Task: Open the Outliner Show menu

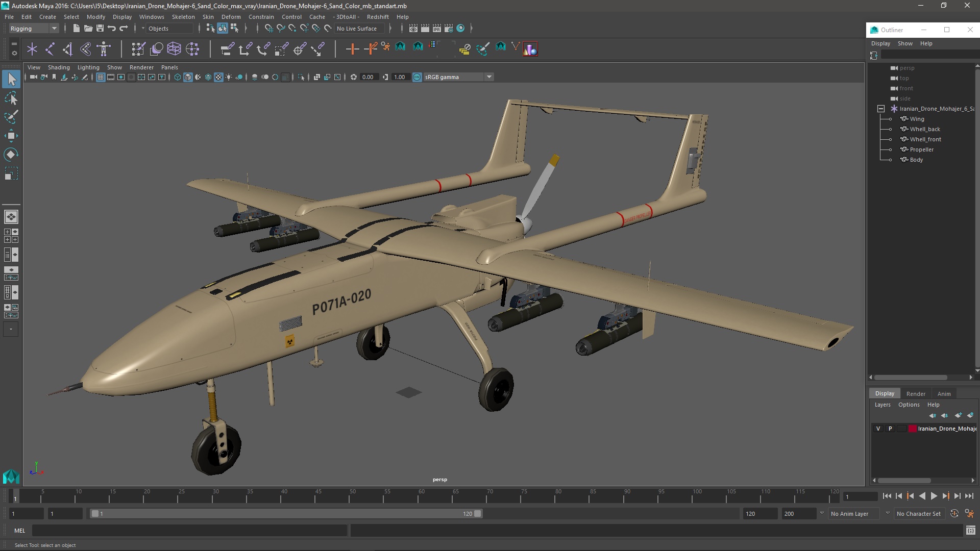Action: click(x=905, y=43)
